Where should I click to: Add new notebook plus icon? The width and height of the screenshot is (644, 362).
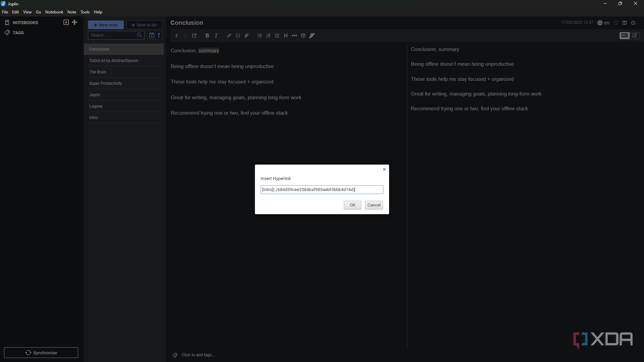[75, 22]
